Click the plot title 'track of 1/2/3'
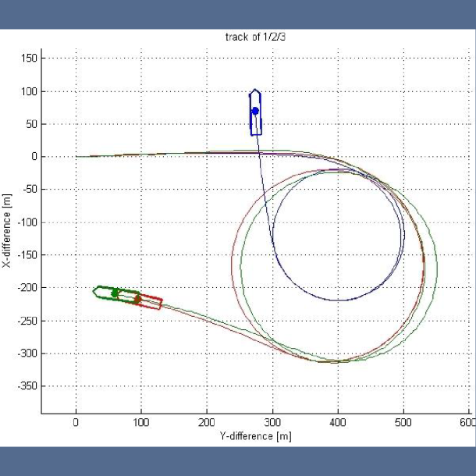Viewport: 476px width, 476px height. [255, 37]
